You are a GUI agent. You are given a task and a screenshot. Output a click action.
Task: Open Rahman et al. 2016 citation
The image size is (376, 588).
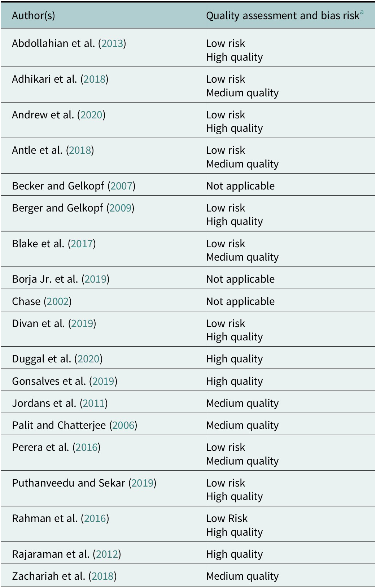tap(95, 519)
